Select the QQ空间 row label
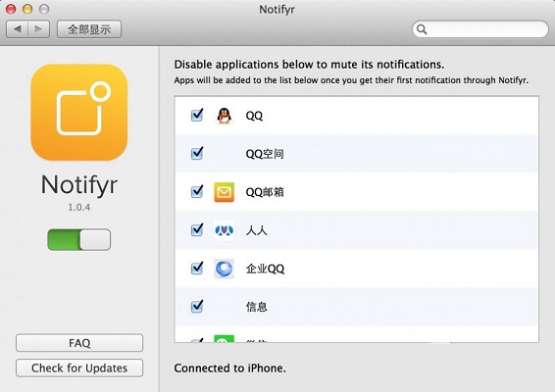The height and width of the screenshot is (392, 555). tap(265, 154)
